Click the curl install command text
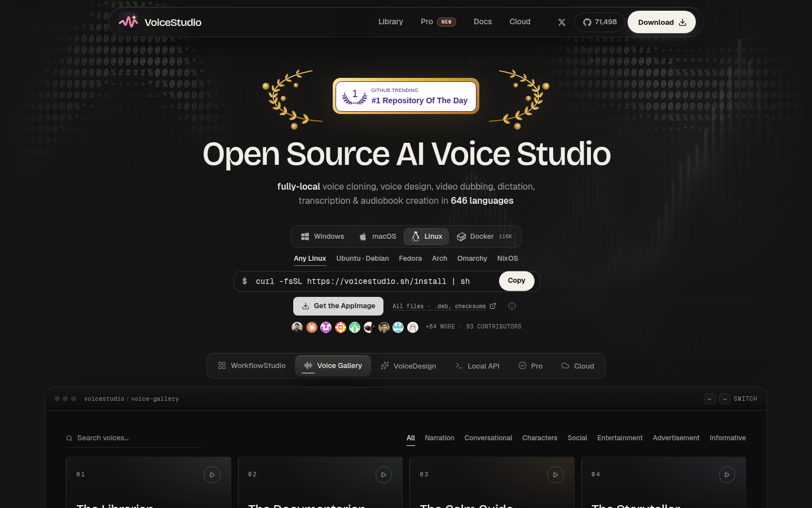This screenshot has height=508, width=812. click(x=363, y=281)
